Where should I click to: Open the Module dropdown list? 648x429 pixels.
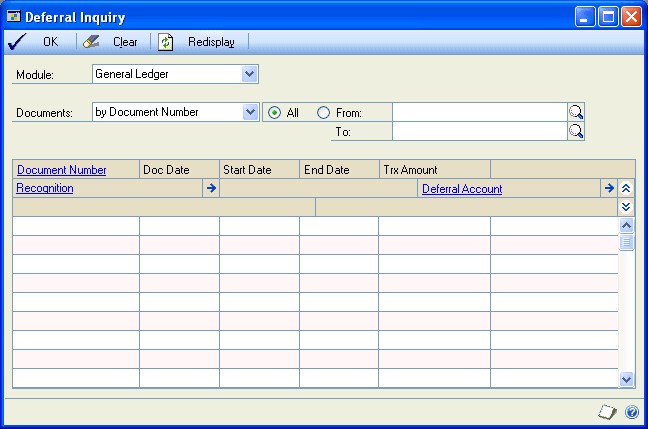(x=249, y=74)
